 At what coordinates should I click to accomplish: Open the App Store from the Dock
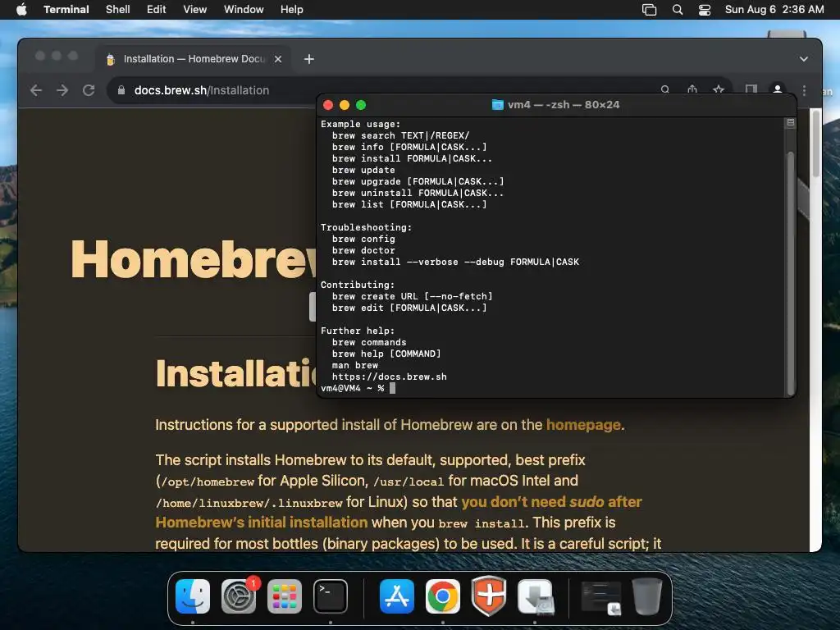(397, 596)
